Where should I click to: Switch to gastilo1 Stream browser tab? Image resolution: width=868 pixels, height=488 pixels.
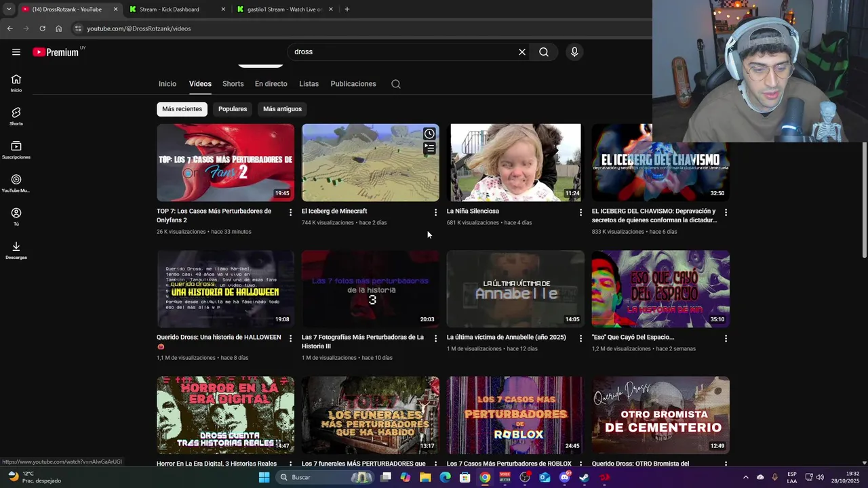(x=285, y=9)
